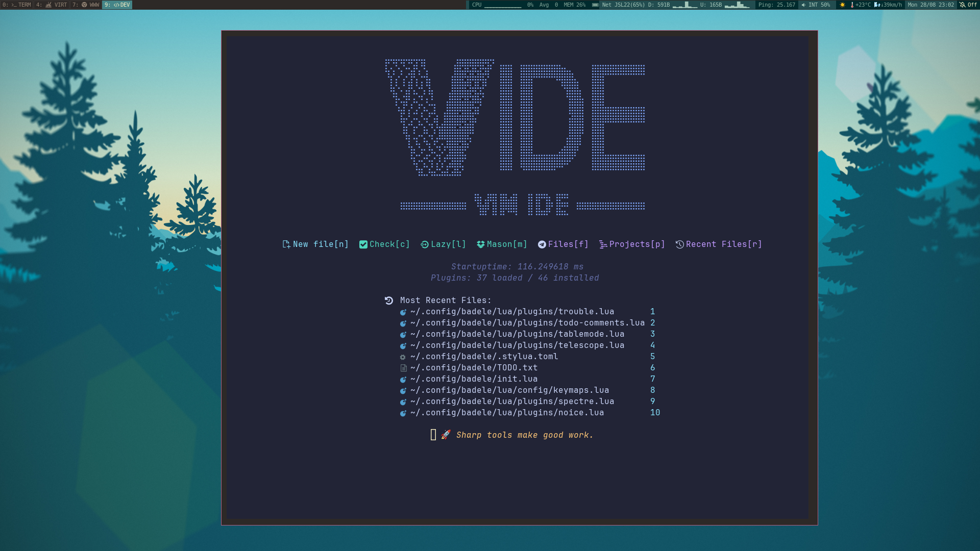Viewport: 980px width, 551px height.
Task: Click the lua icon beside trouble.lua
Action: (x=403, y=312)
